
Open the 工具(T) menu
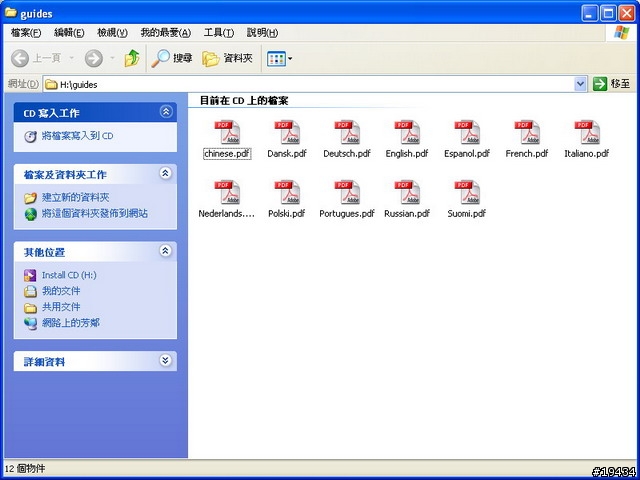(x=219, y=33)
